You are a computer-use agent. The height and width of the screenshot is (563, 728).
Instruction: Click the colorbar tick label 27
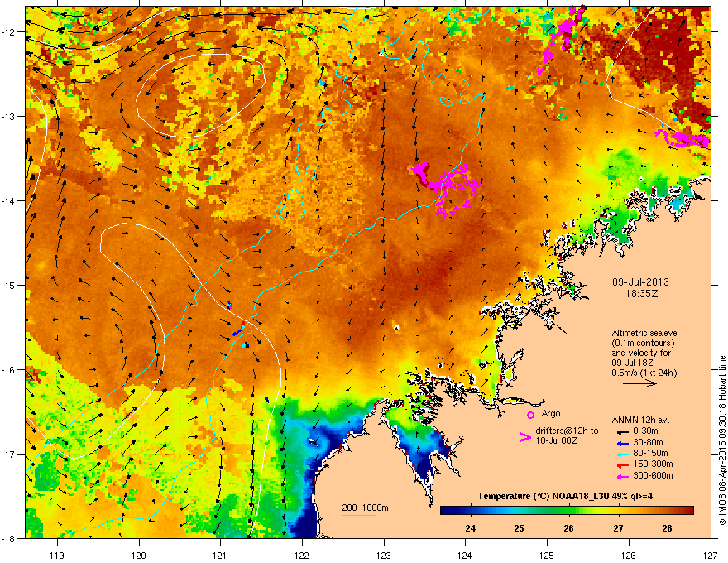click(618, 528)
